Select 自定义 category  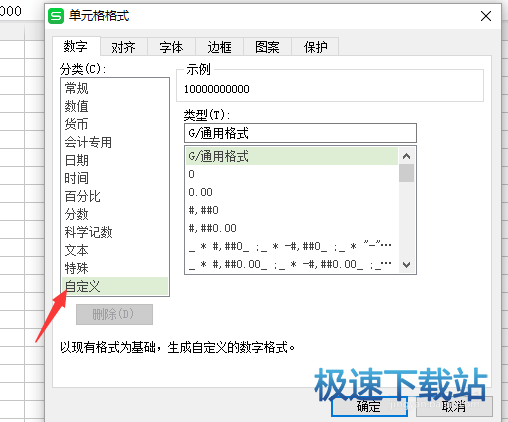(115, 286)
